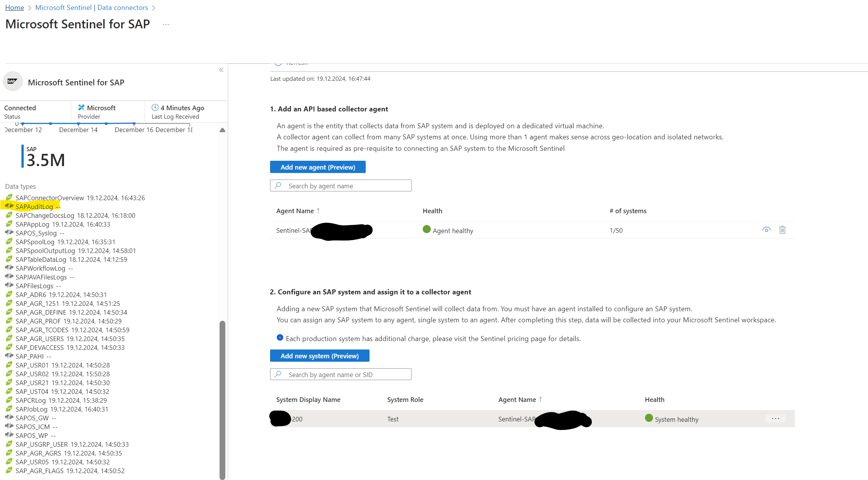Click the Connected status label

coord(20,108)
